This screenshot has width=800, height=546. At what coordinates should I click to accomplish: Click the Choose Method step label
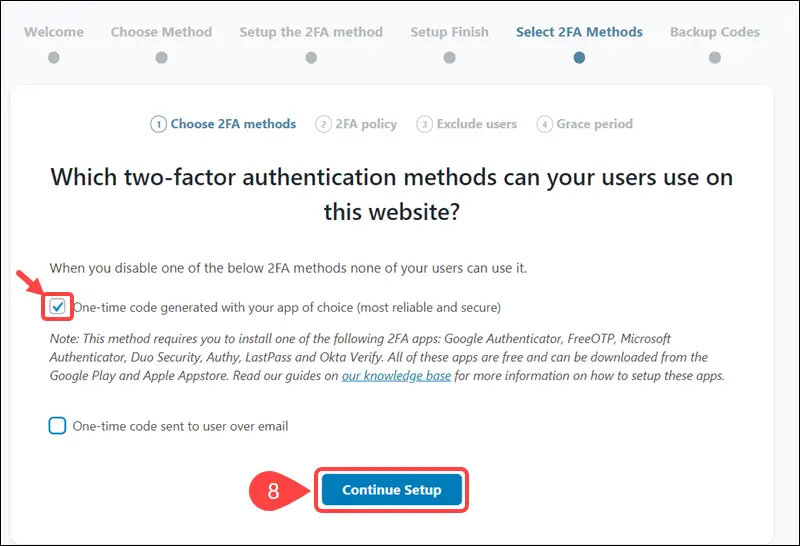click(161, 32)
